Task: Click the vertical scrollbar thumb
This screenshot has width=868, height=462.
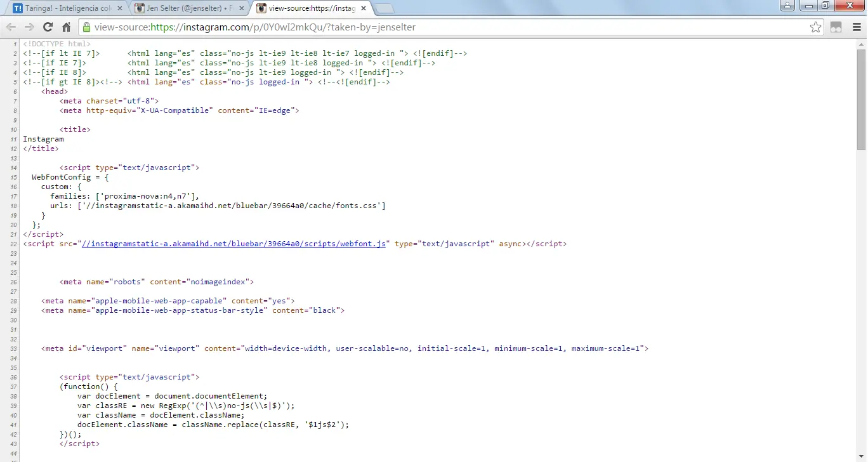Action: pos(861,99)
